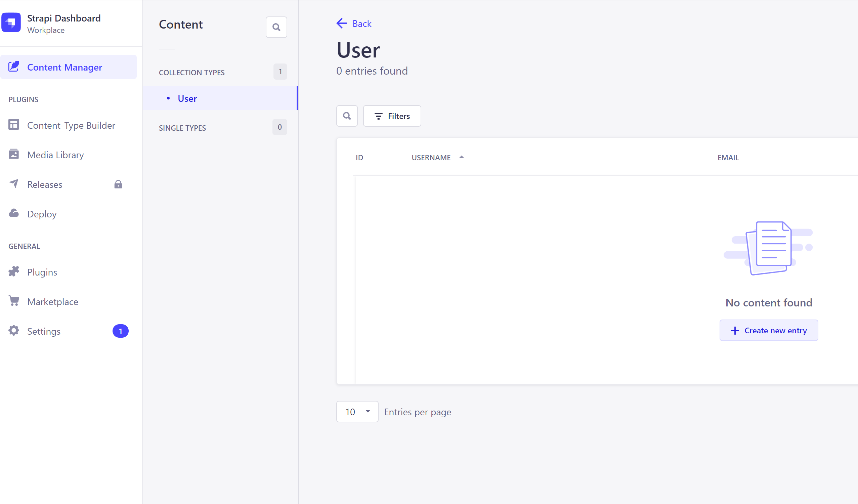858x504 pixels.
Task: Click the filter lines icon
Action: click(x=379, y=117)
